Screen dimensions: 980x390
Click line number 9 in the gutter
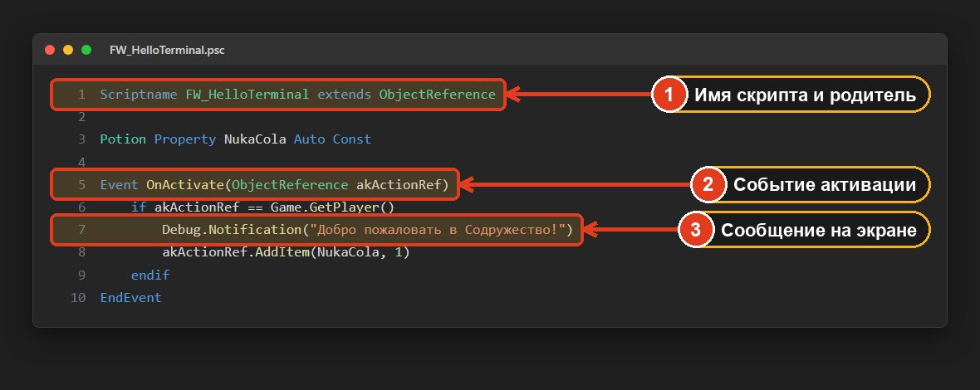tap(81, 275)
